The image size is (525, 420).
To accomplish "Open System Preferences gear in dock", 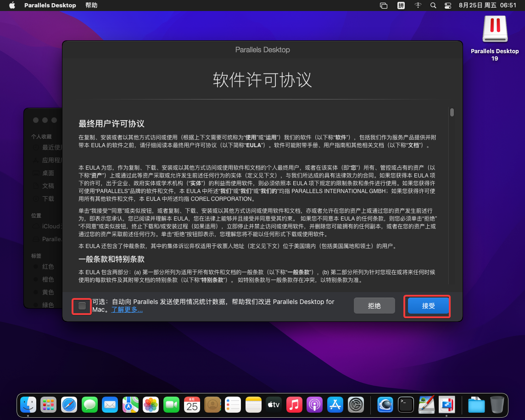I will pyautogui.click(x=356, y=405).
